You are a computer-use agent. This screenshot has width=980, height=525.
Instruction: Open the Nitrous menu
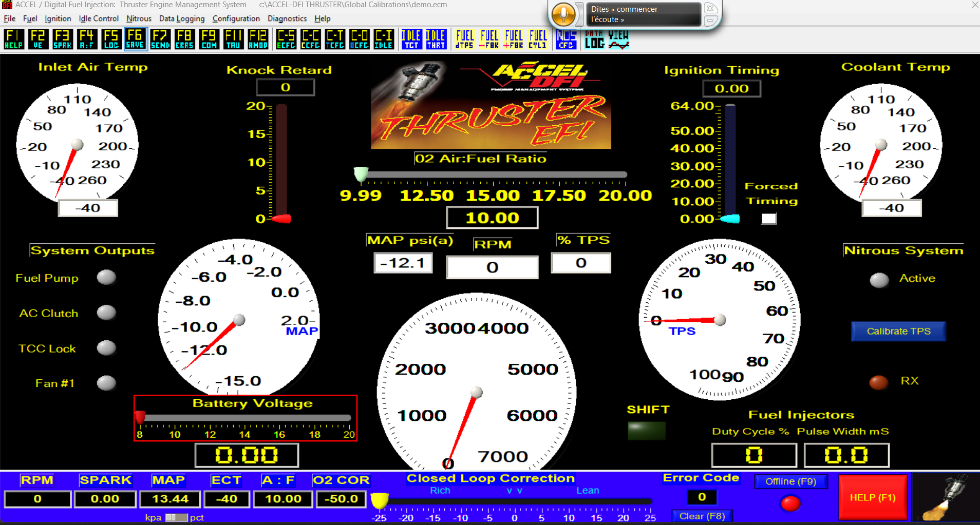[139, 18]
